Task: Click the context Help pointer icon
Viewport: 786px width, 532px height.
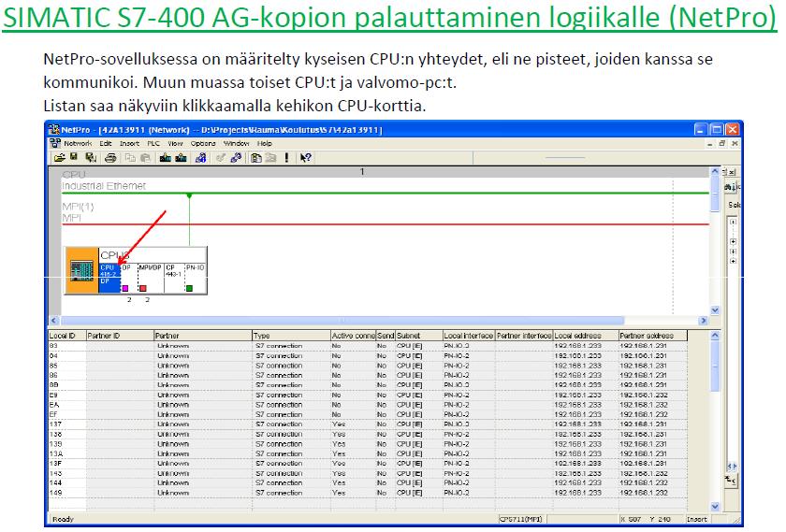Action: click(x=305, y=158)
